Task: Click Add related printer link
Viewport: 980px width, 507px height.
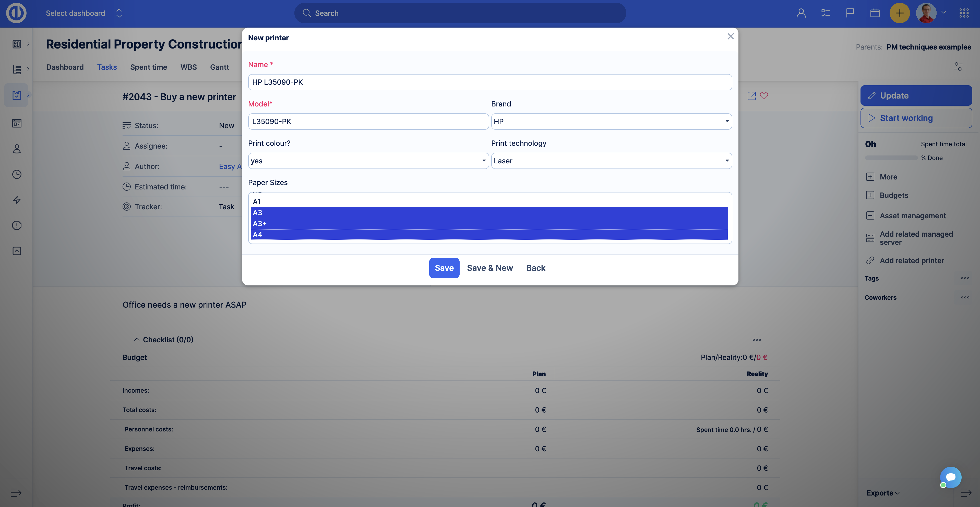Action: [x=912, y=260]
